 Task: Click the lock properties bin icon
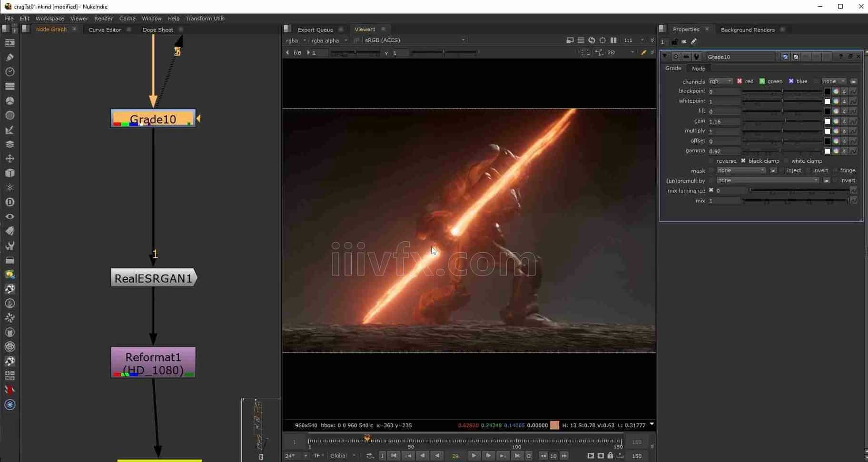click(674, 42)
